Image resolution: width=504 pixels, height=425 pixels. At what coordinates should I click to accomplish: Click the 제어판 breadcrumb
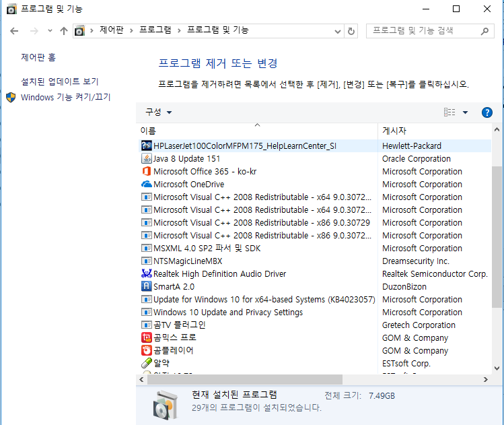112,30
